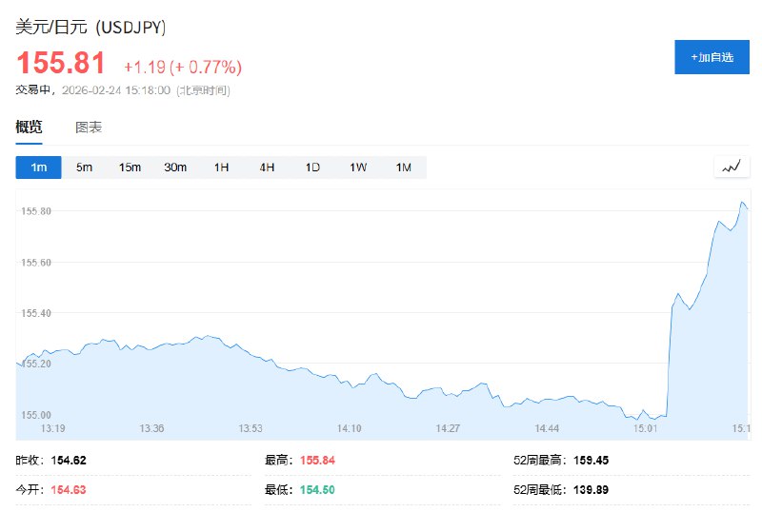Add USDJPY via +加自选 button
Viewport: 762px width, 532px height.
pyautogui.click(x=712, y=57)
